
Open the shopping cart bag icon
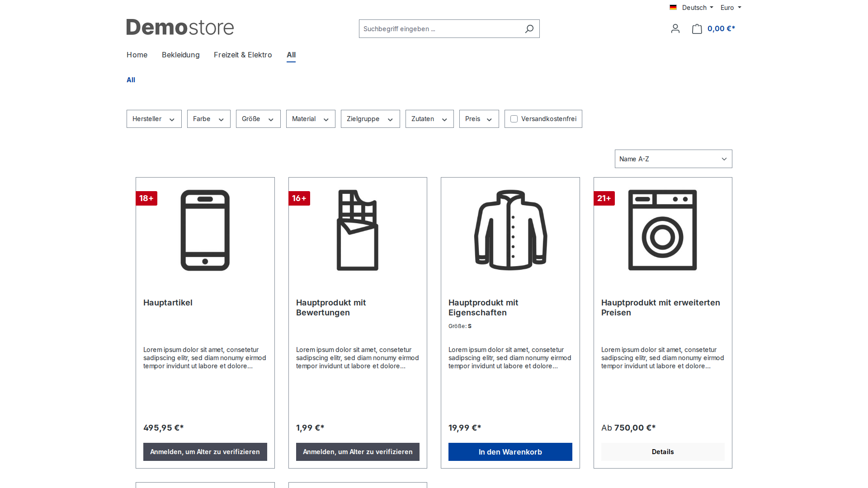[697, 29]
